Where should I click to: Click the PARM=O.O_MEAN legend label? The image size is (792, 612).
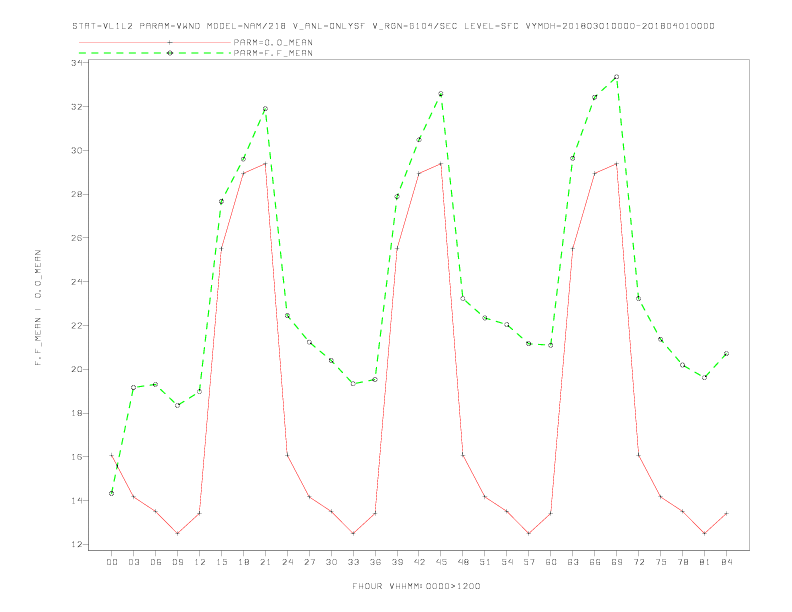click(273, 42)
